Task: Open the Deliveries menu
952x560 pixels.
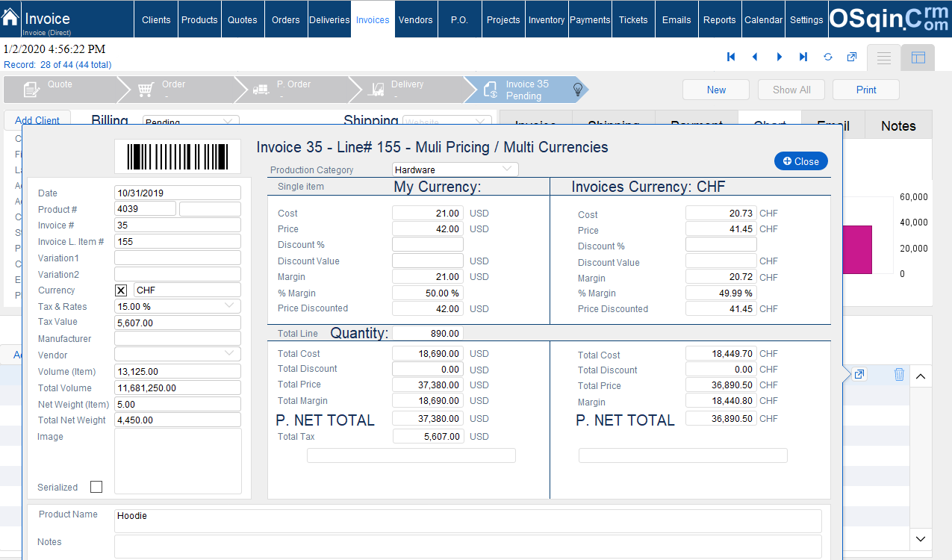Action: coord(329,19)
